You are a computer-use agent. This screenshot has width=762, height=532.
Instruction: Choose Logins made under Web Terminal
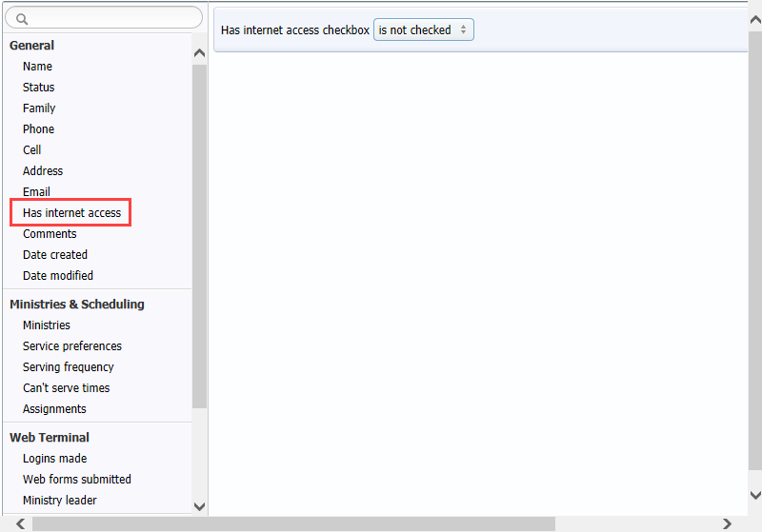point(54,459)
